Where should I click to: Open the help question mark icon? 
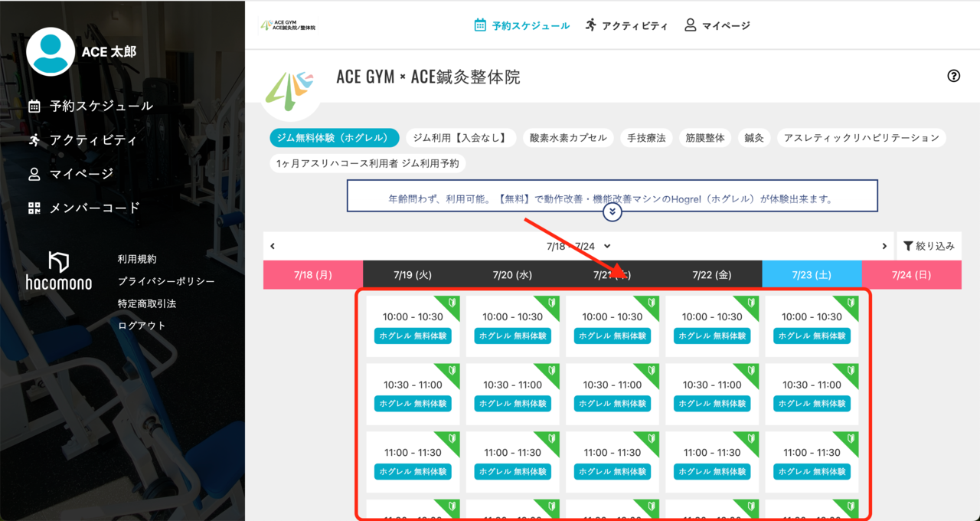953,76
